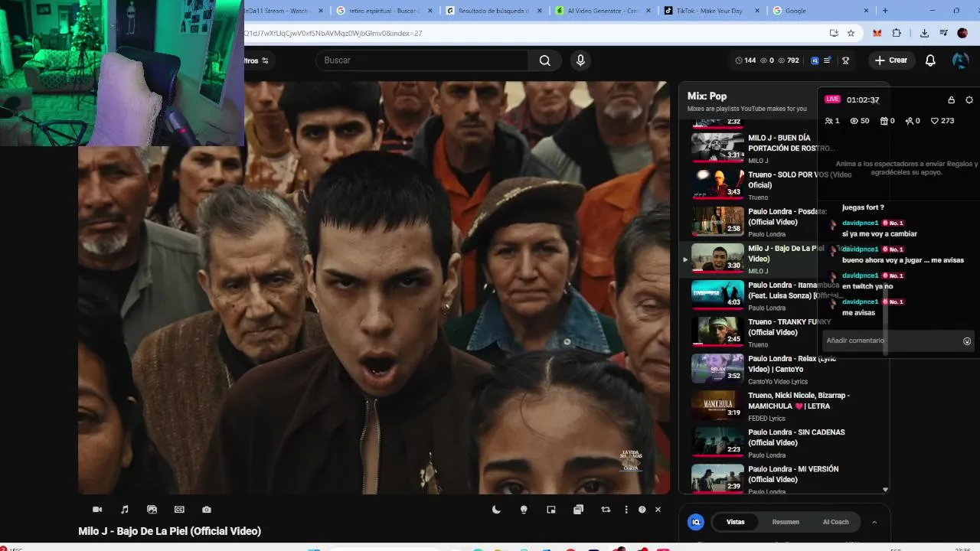Activate voice search microphone
The image size is (980, 551).
[580, 60]
